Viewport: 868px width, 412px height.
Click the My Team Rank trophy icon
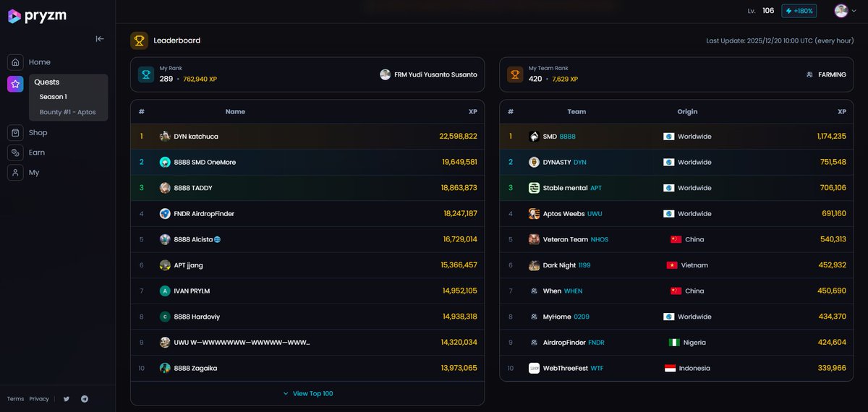click(515, 74)
